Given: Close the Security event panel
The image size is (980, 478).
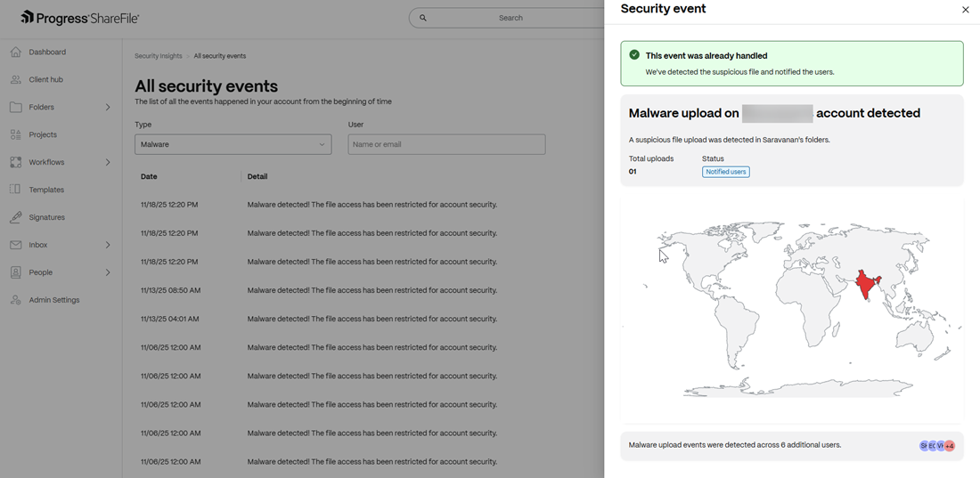Looking at the screenshot, I should click(x=965, y=10).
